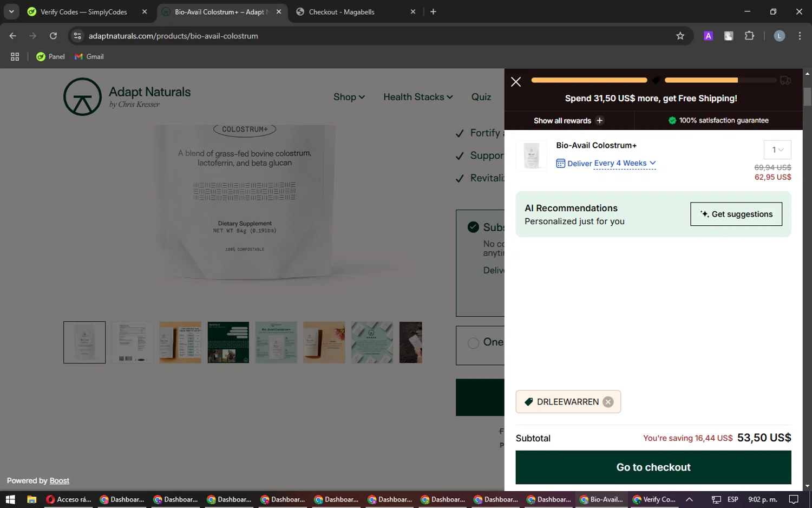The height and width of the screenshot is (508, 812).
Task: Bookmark this page with the star icon
Action: tap(680, 36)
